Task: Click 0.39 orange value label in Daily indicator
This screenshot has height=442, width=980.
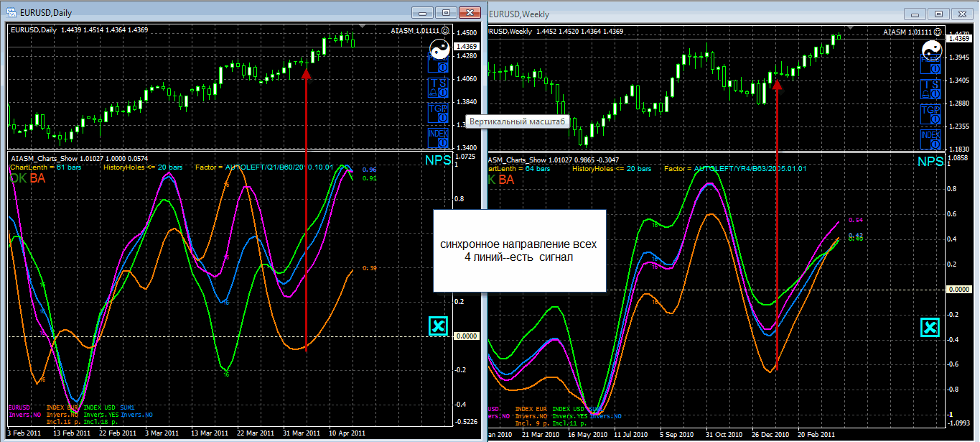Action: click(369, 268)
